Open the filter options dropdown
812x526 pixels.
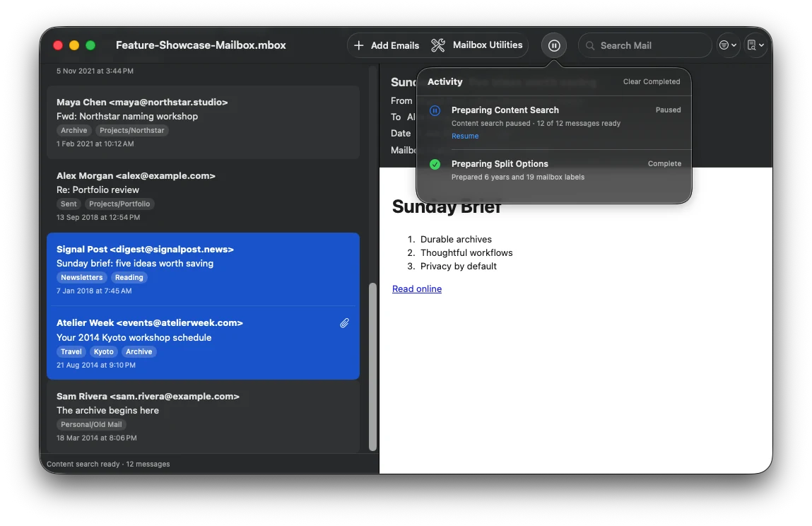pyautogui.click(x=728, y=46)
